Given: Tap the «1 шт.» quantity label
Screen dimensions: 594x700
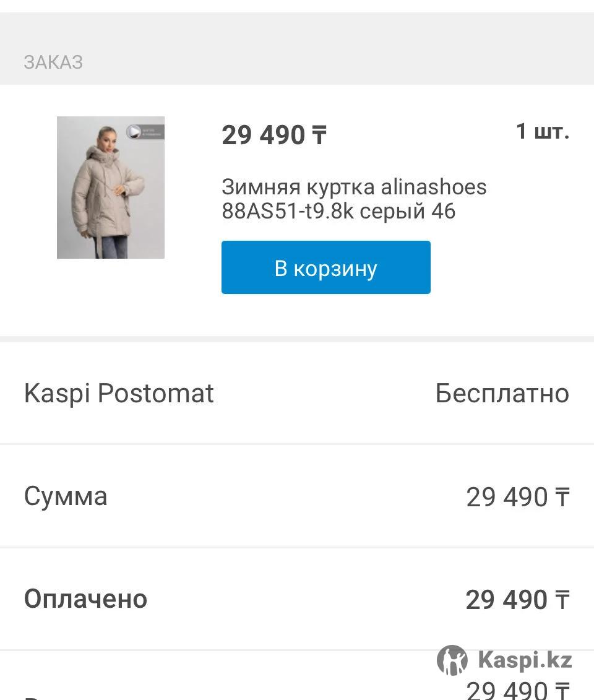Looking at the screenshot, I should (542, 131).
